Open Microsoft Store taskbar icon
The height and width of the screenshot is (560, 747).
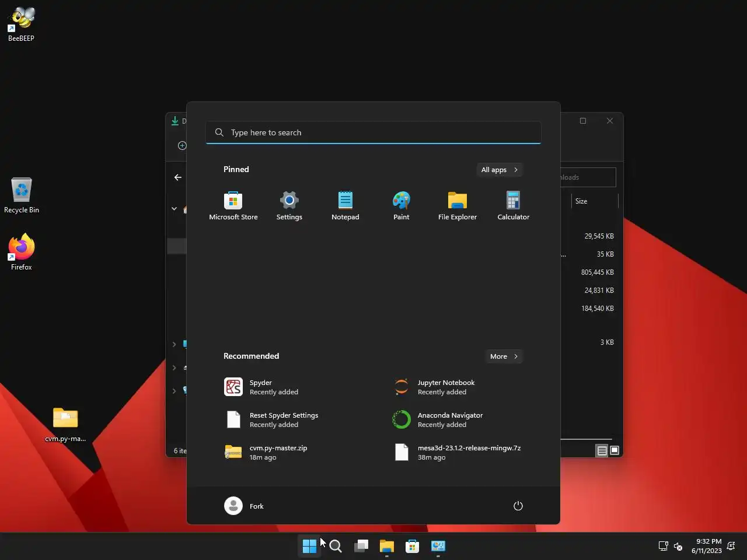[413, 546]
